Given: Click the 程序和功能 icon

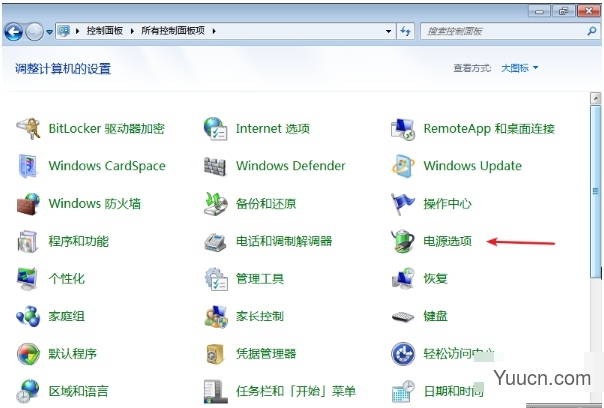Looking at the screenshot, I should 28,241.
